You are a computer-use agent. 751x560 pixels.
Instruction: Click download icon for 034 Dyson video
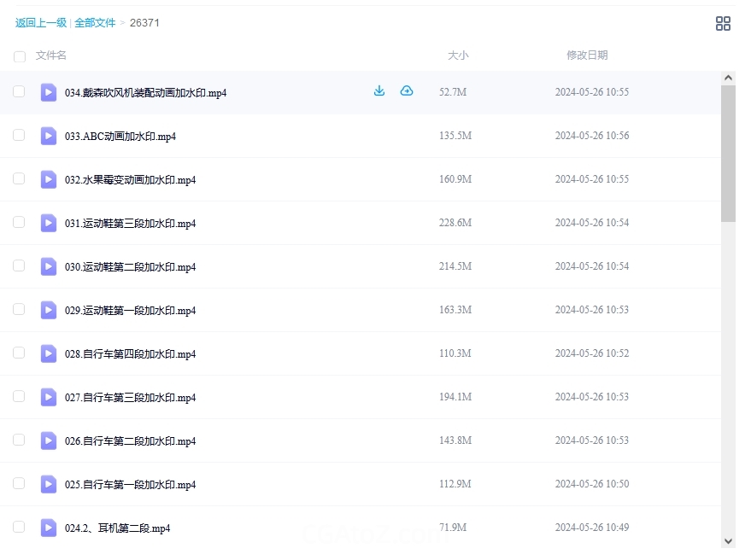(x=379, y=91)
